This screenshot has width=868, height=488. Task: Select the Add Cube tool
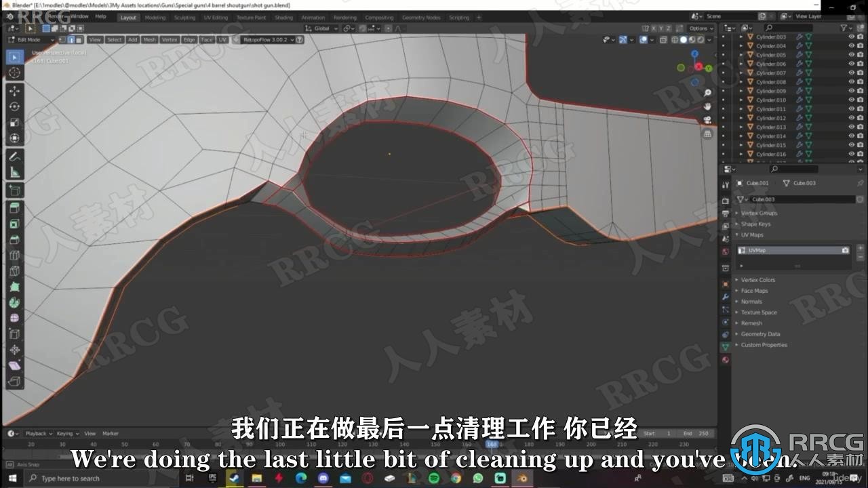pyautogui.click(x=14, y=190)
